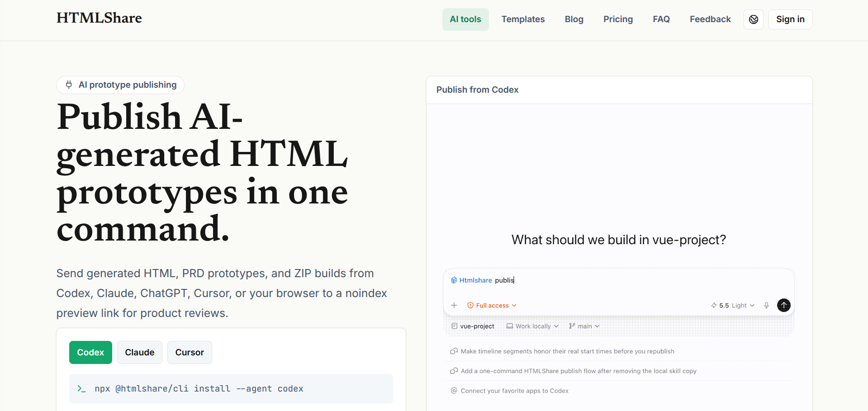Viewport: 868px width, 411px height.
Task: Open the Blog link
Action: pos(574,19)
